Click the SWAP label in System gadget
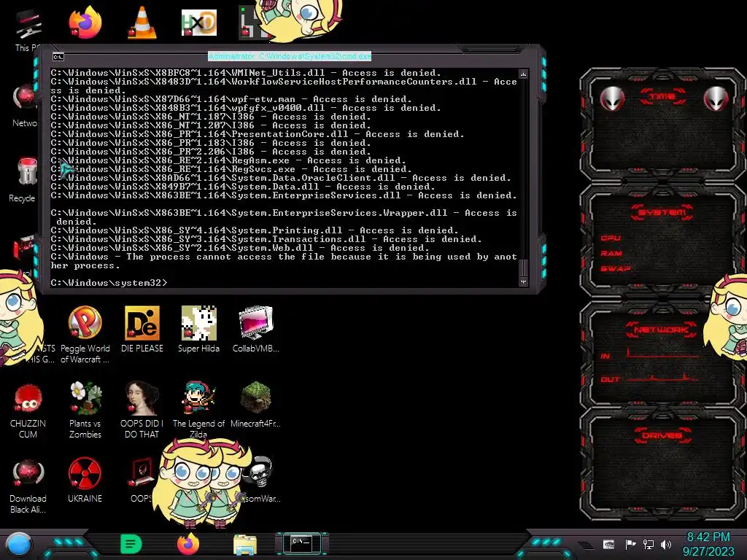 pyautogui.click(x=616, y=268)
